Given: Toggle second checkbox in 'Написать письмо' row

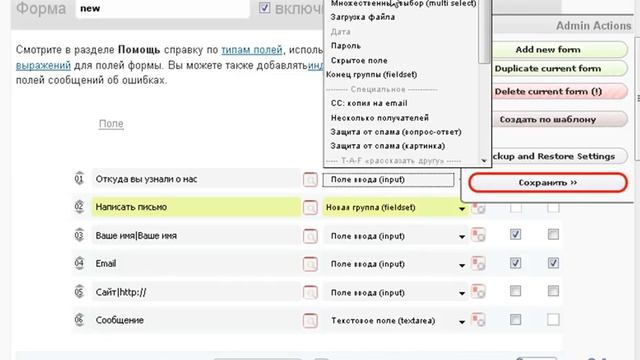Looking at the screenshot, I should 553,207.
